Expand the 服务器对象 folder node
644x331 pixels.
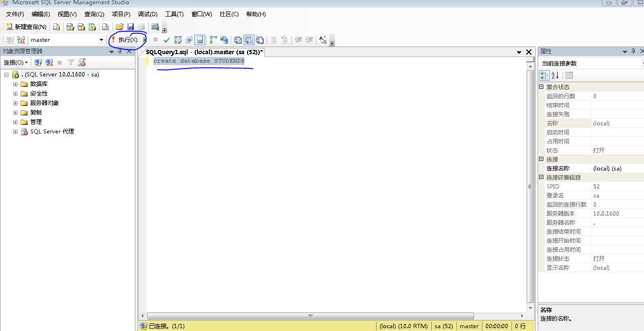(15, 103)
